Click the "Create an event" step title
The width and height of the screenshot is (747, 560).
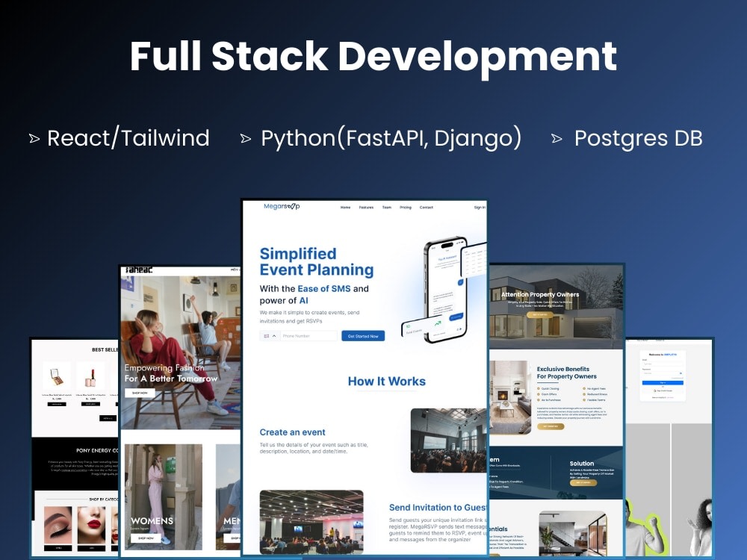click(x=292, y=432)
